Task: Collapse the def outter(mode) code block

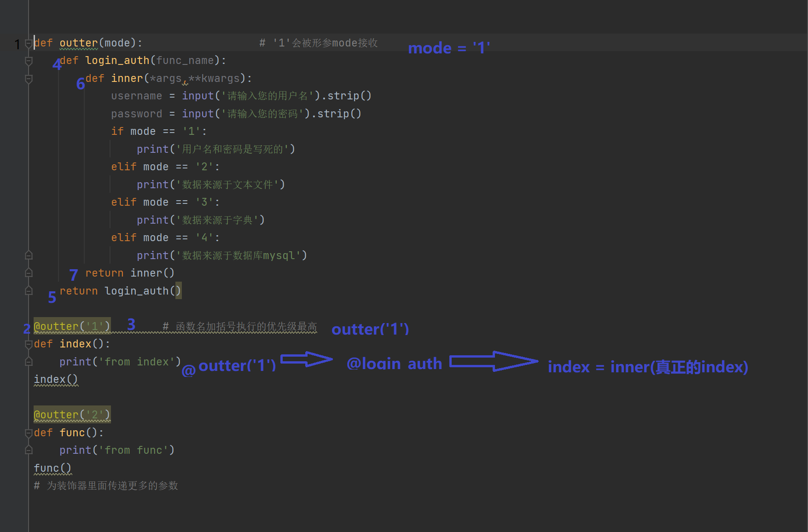Action: coord(29,43)
